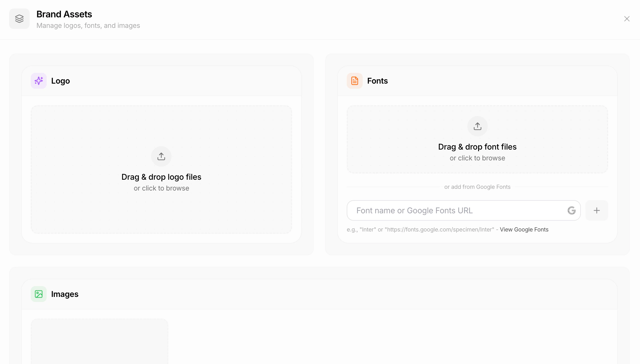The height and width of the screenshot is (364, 640).
Task: Click the upload arrow in the Logo dropzone
Action: coord(161,156)
